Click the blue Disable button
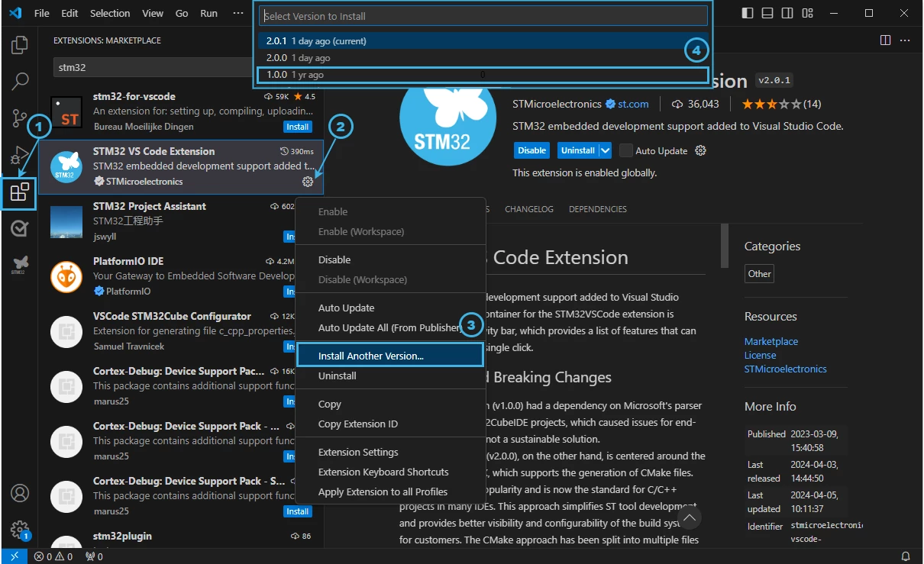The image size is (924, 564). [532, 150]
